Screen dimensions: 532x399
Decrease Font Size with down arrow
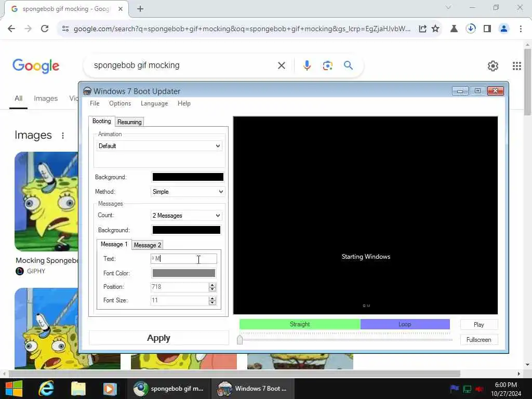(212, 303)
